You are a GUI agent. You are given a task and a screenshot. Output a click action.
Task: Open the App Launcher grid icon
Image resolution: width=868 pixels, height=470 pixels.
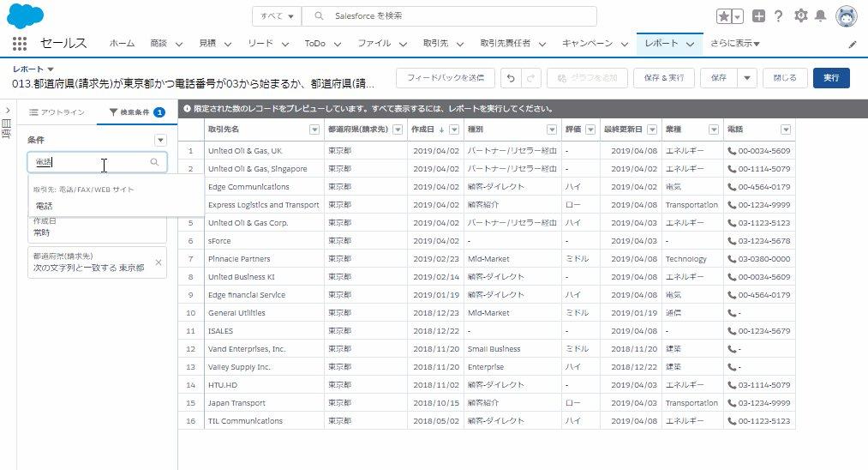click(20, 43)
